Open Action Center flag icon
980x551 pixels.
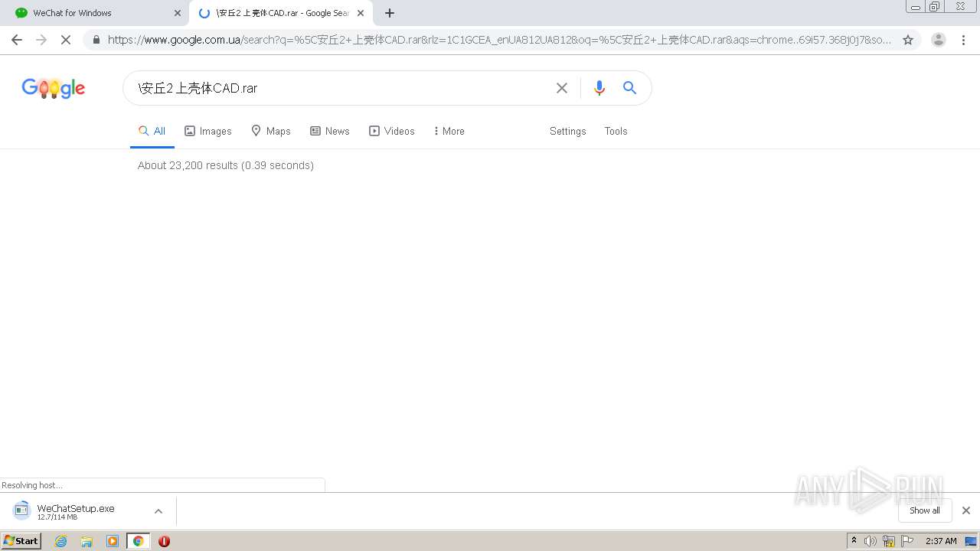pos(907,541)
